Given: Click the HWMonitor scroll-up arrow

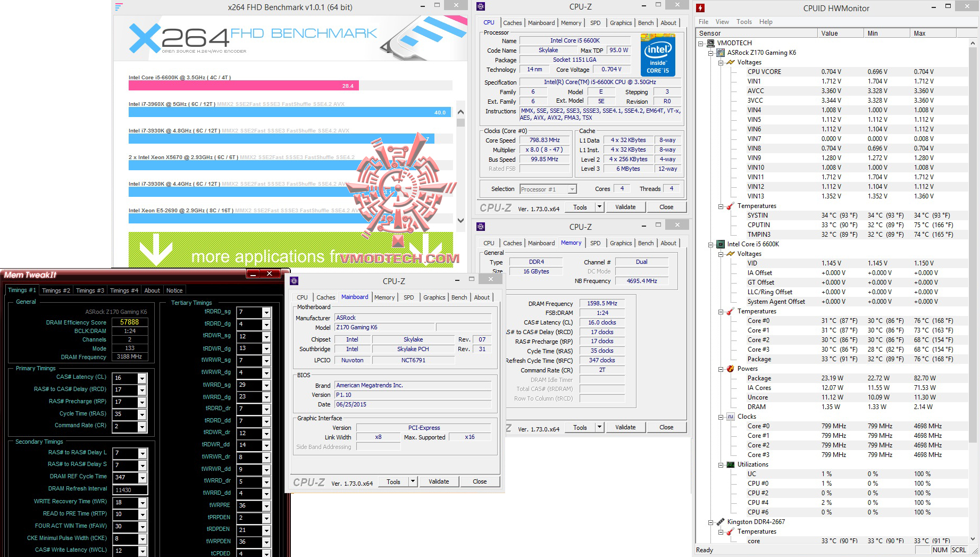Looking at the screenshot, I should pyautogui.click(x=973, y=43).
